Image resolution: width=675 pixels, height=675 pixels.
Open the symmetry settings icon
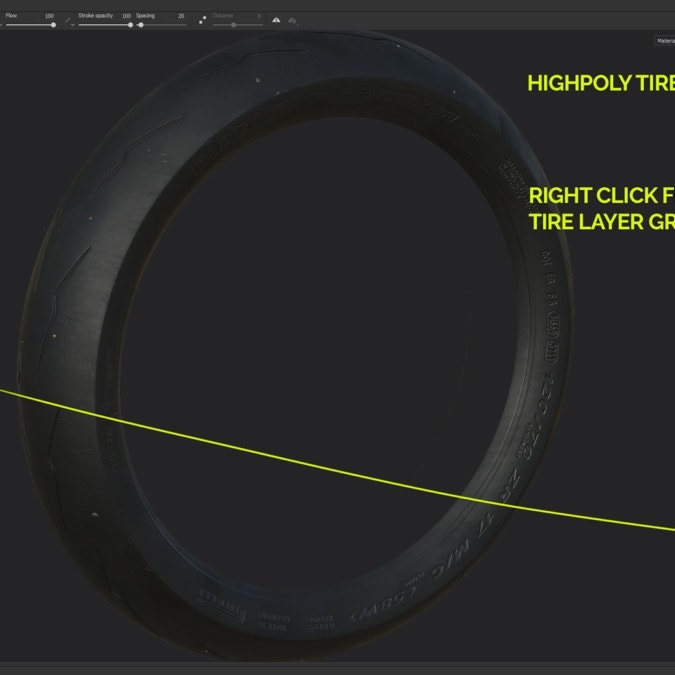click(x=293, y=20)
